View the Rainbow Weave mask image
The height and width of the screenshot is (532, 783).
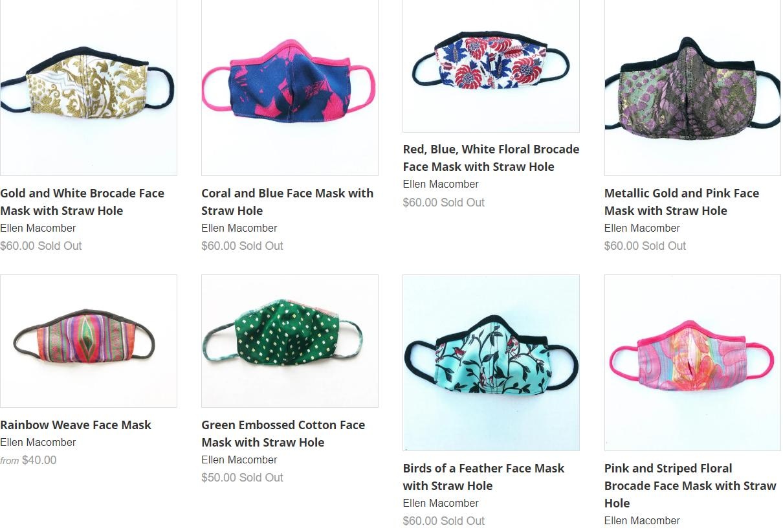tap(89, 341)
